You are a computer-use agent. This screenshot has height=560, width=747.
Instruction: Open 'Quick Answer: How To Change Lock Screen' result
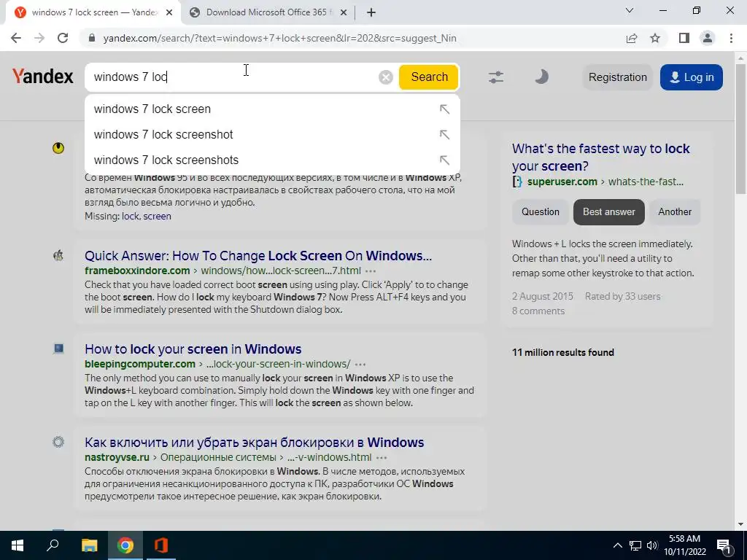coord(258,256)
